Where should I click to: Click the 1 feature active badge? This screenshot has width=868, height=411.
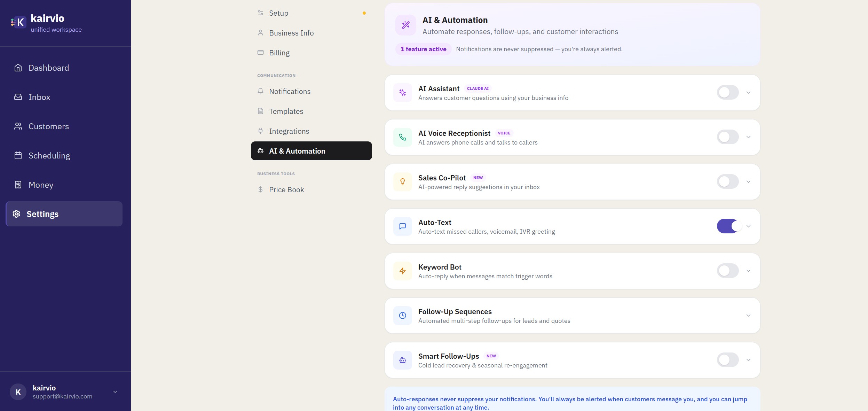423,49
